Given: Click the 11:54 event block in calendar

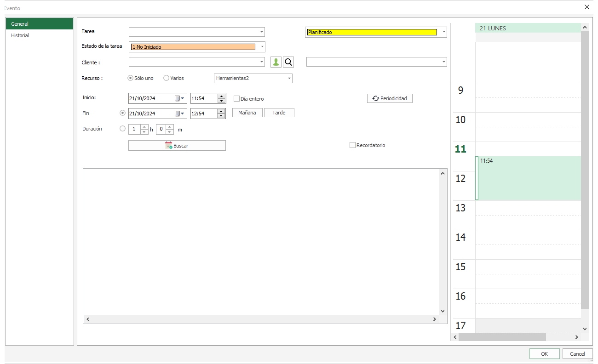Looking at the screenshot, I should tap(529, 178).
